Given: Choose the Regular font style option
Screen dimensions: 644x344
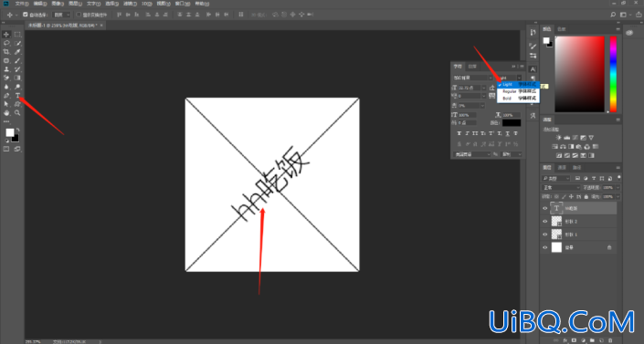Looking at the screenshot, I should [x=518, y=91].
